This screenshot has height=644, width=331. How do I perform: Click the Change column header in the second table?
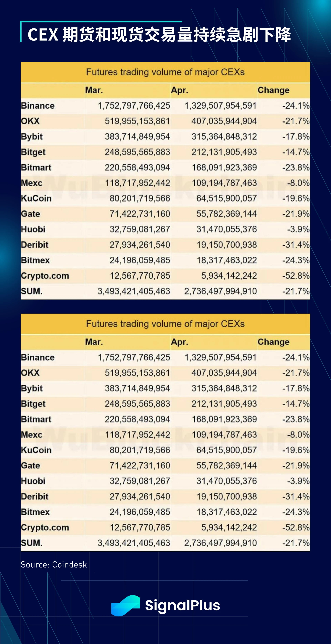click(274, 342)
